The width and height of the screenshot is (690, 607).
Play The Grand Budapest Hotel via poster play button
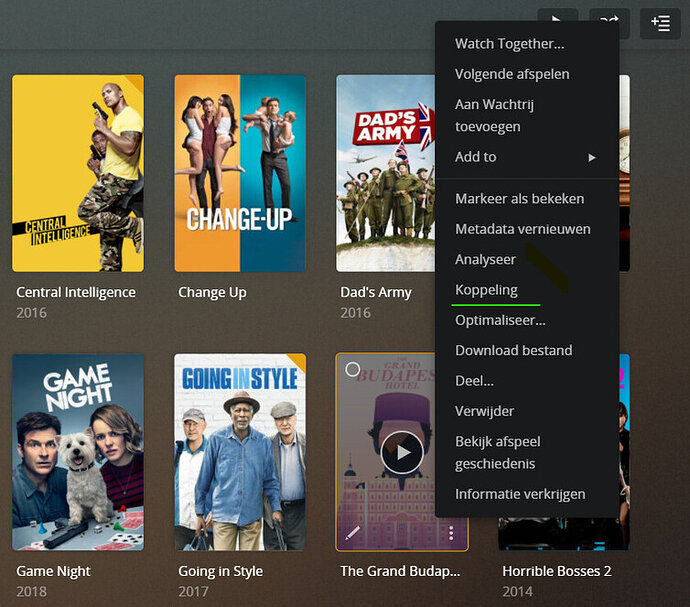point(402,452)
